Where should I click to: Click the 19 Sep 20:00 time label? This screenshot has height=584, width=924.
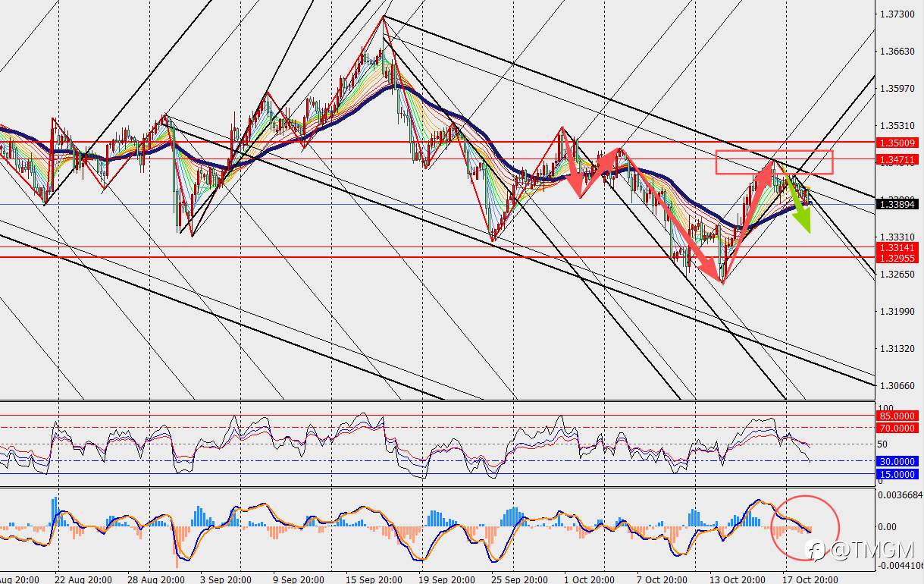(447, 579)
